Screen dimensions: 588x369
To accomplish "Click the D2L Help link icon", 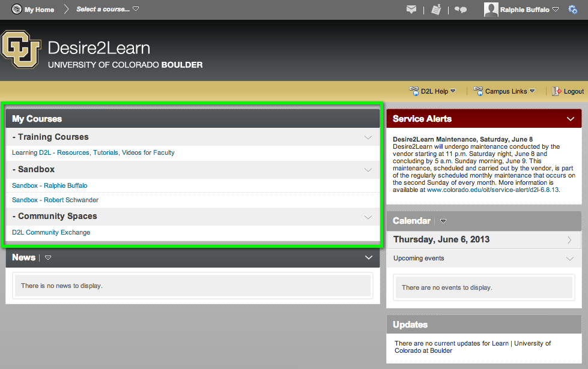I will point(414,91).
